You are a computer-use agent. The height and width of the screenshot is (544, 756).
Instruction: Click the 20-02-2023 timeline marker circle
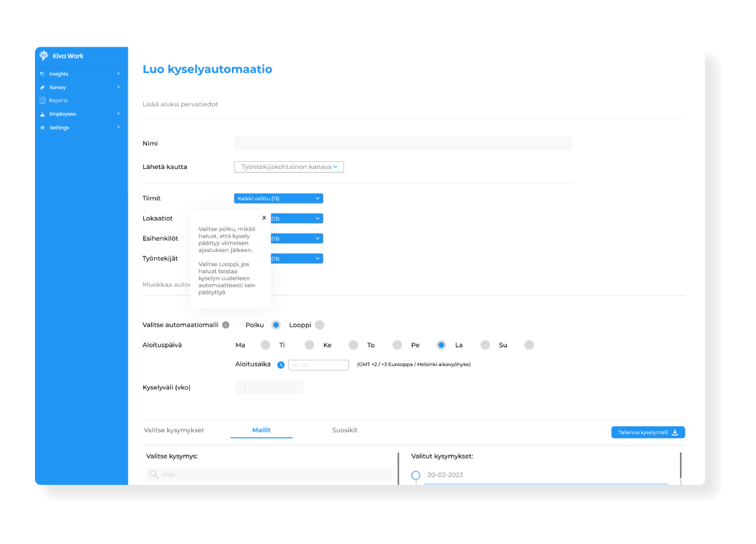[416, 475]
